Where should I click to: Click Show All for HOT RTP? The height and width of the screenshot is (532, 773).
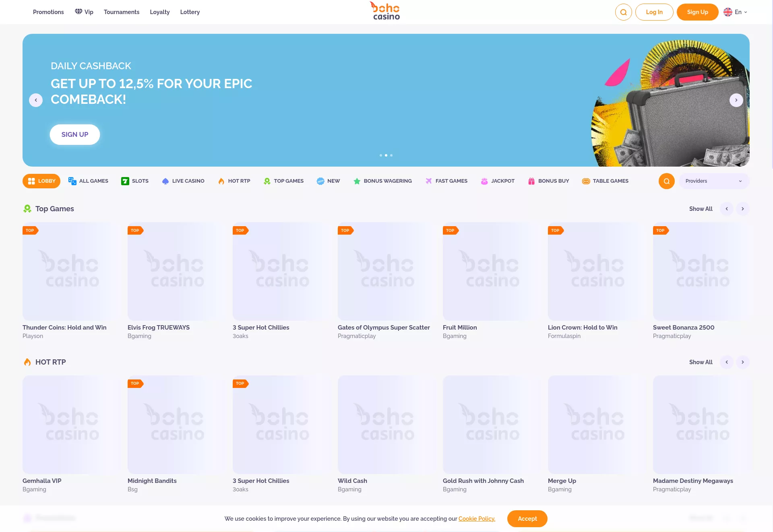pos(701,362)
